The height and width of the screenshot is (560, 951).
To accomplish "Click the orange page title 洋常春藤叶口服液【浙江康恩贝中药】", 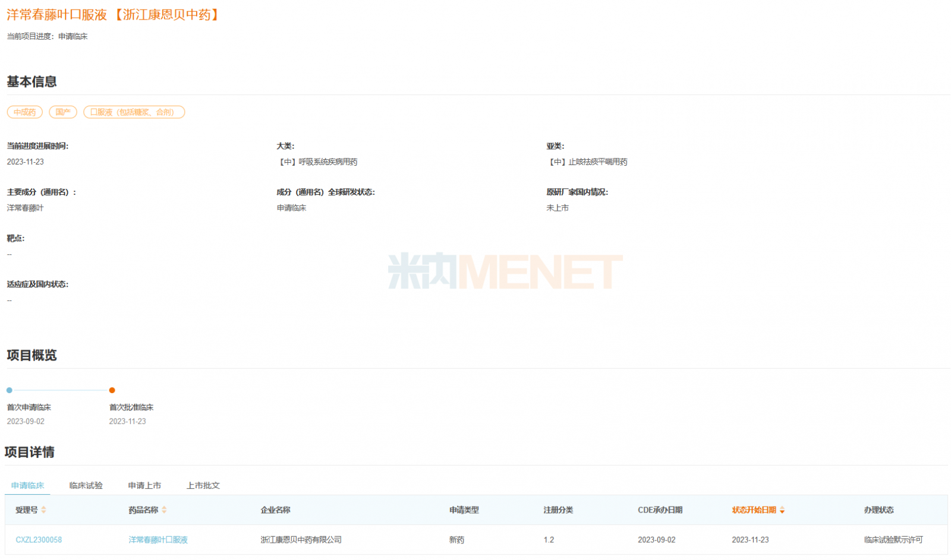I will point(115,15).
